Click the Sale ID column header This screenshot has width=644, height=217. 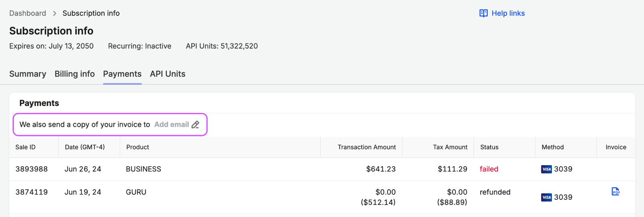[25, 147]
